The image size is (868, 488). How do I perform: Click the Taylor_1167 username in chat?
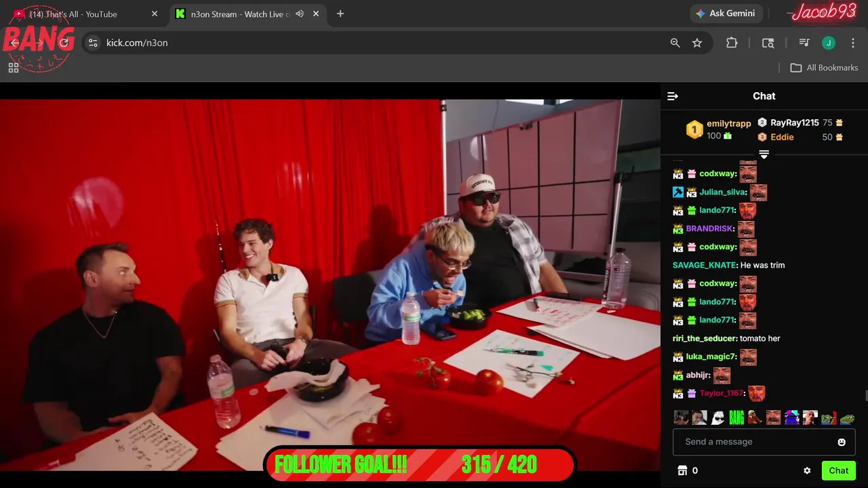722,393
